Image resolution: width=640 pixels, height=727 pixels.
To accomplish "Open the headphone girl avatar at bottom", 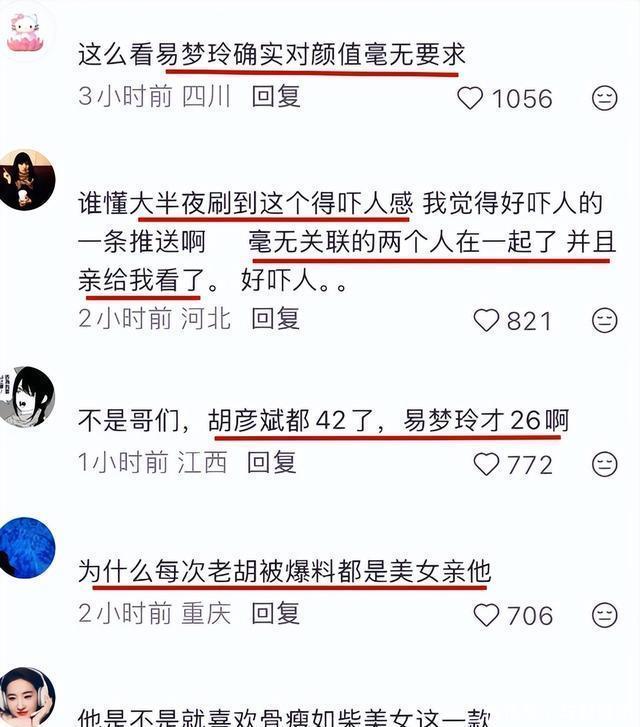I will tap(26, 697).
